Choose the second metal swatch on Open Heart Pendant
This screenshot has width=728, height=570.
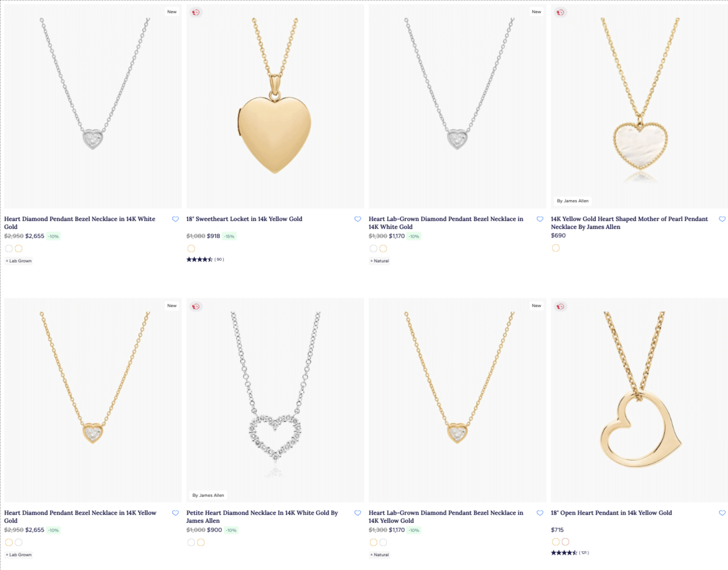(565, 542)
